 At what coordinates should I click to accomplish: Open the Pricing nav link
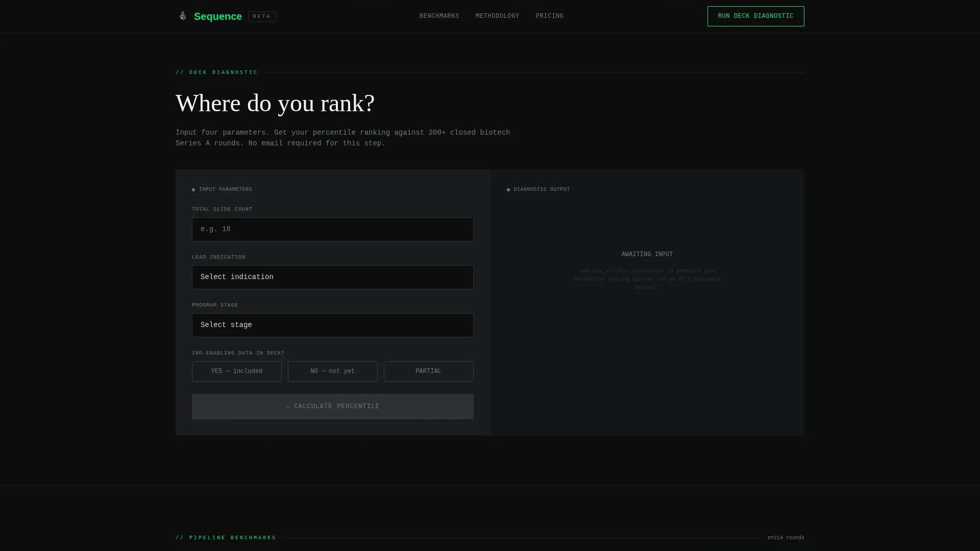coord(549,16)
